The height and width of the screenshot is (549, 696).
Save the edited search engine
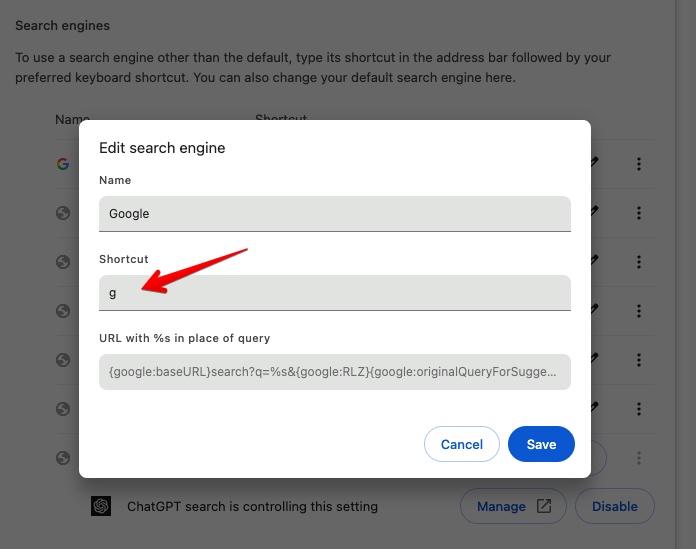pyautogui.click(x=541, y=444)
